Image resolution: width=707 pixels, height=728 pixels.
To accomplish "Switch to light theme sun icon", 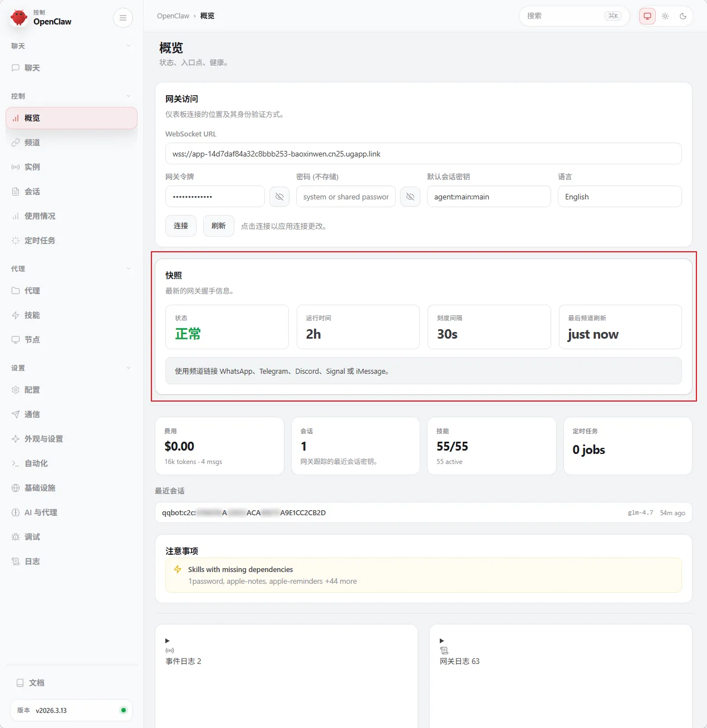I will point(665,16).
